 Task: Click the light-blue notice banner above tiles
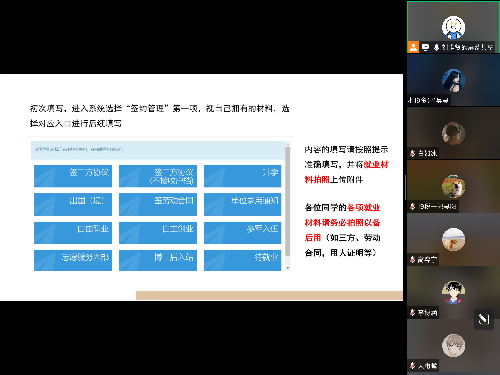(x=158, y=150)
